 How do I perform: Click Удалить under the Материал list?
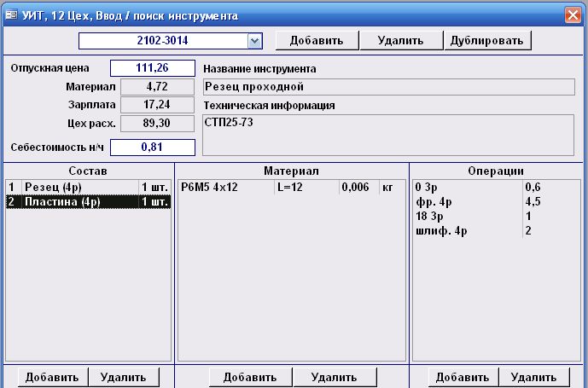coord(334,378)
